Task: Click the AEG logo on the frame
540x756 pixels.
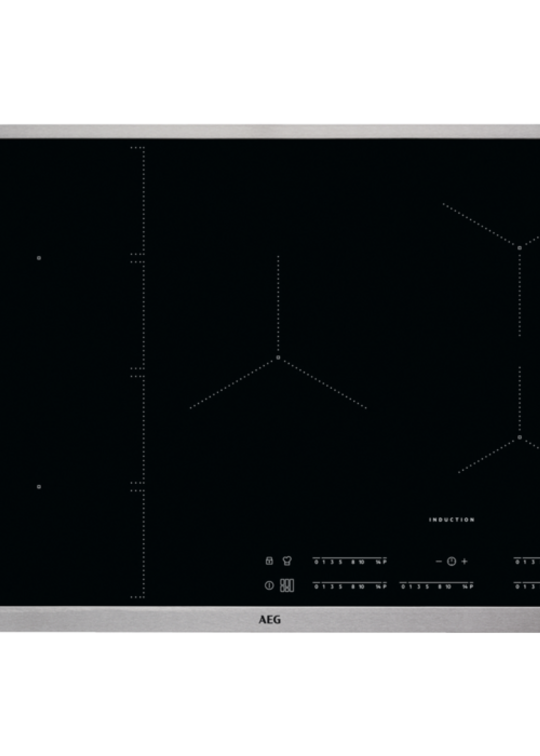Action: [270, 620]
